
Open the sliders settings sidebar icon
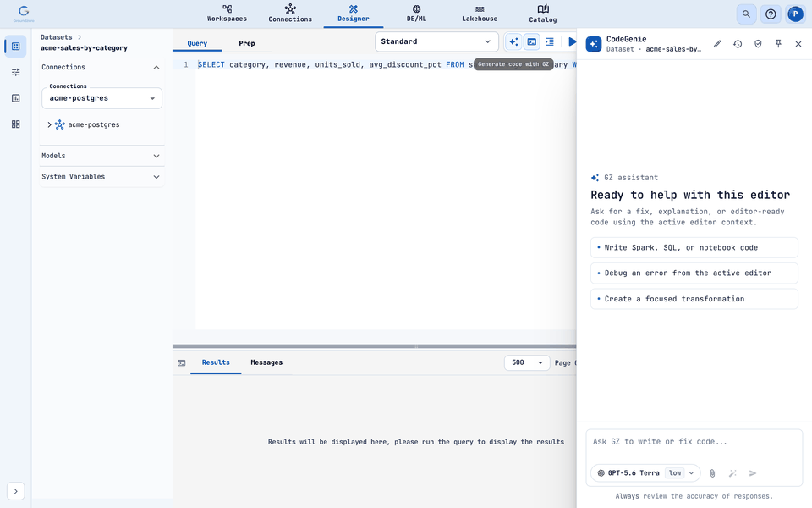point(15,72)
